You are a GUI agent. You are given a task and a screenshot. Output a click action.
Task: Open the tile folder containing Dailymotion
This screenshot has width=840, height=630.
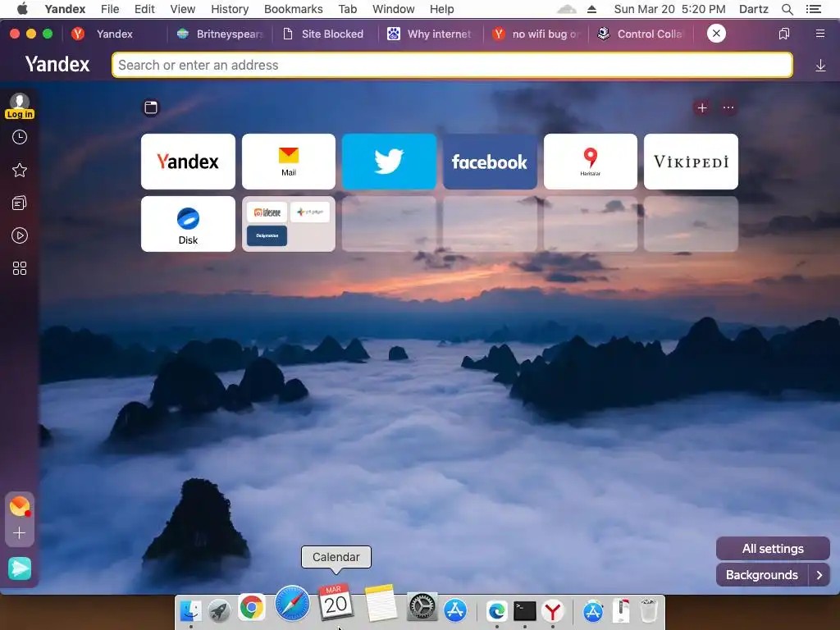pyautogui.click(x=289, y=224)
